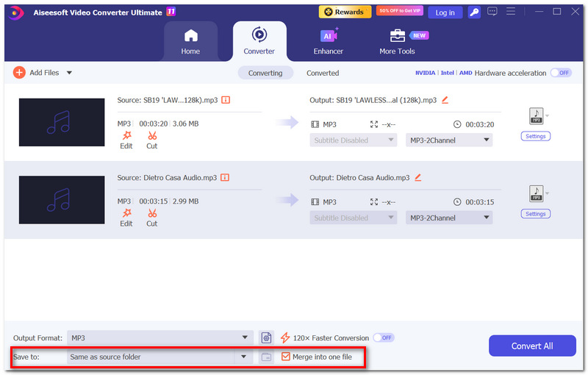
Task: Click the AMD label
Action: click(x=466, y=73)
